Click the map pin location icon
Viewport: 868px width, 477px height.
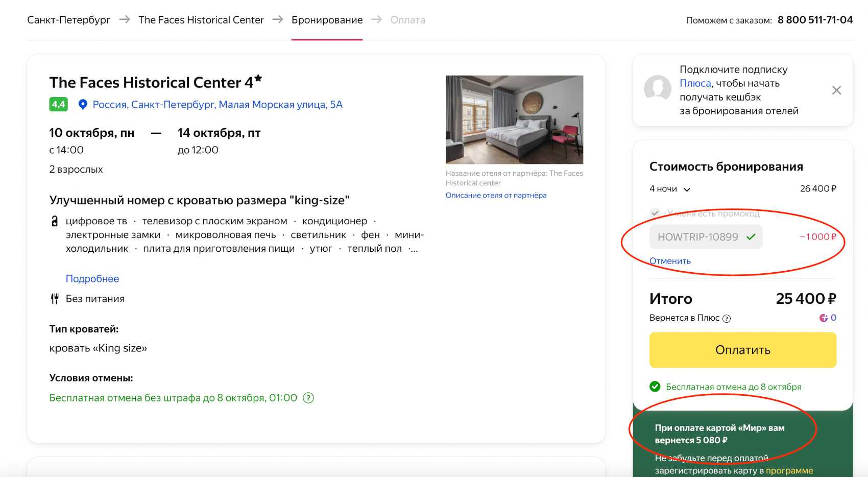tap(83, 105)
